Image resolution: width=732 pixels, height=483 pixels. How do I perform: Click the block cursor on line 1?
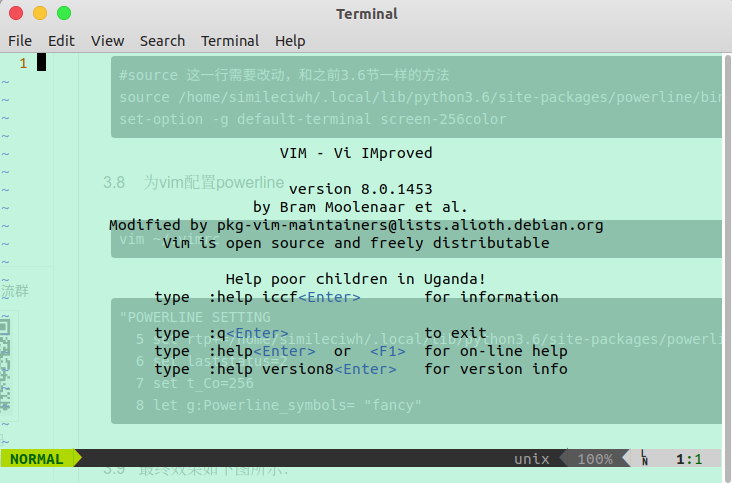42,63
